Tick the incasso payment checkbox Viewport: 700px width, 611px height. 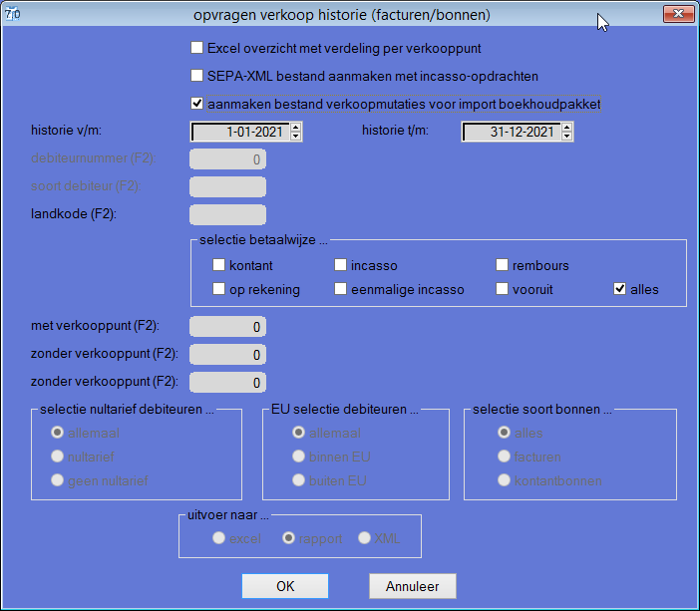[340, 266]
